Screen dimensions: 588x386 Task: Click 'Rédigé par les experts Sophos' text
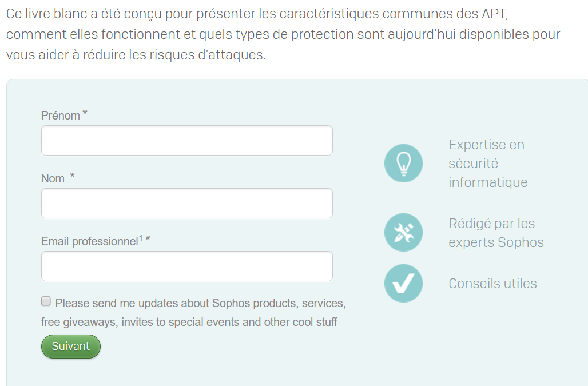(x=496, y=233)
